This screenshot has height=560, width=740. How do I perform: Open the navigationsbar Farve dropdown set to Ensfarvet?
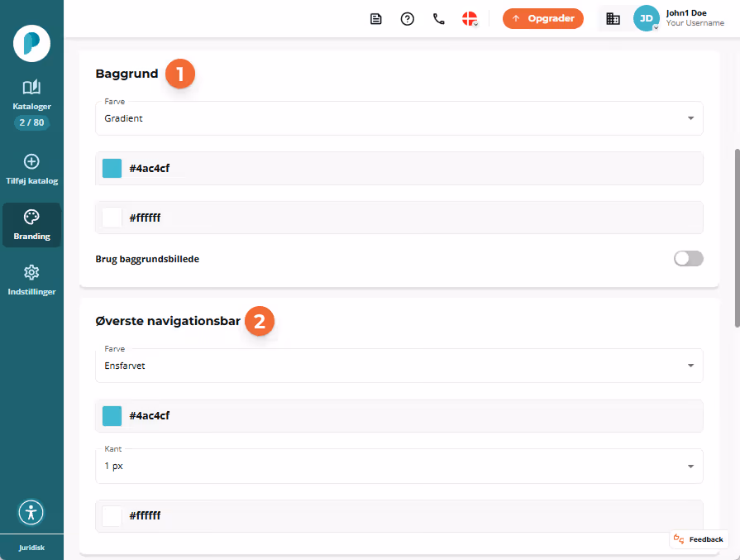pyautogui.click(x=399, y=366)
